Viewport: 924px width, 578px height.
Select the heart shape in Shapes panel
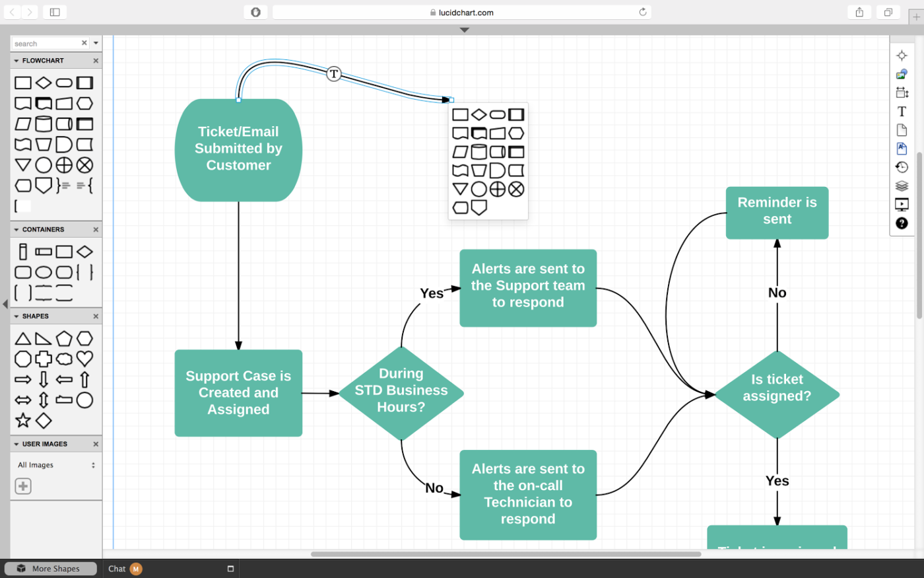[84, 359]
